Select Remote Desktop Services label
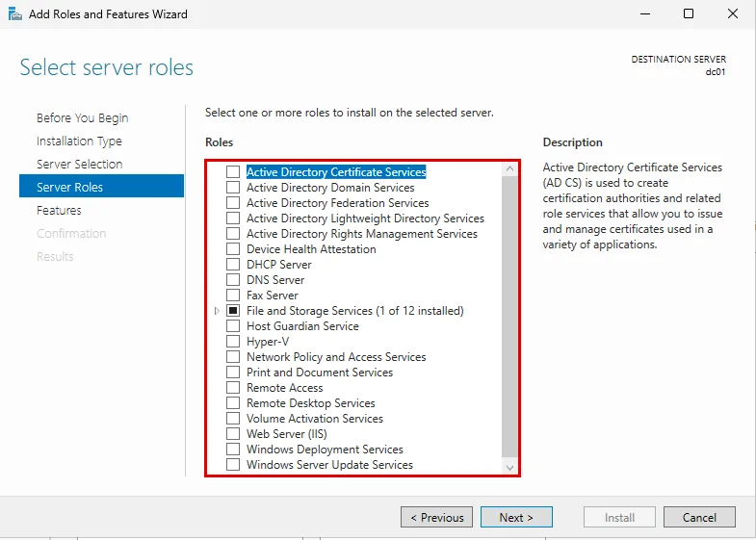This screenshot has height=540, width=756. click(x=310, y=403)
